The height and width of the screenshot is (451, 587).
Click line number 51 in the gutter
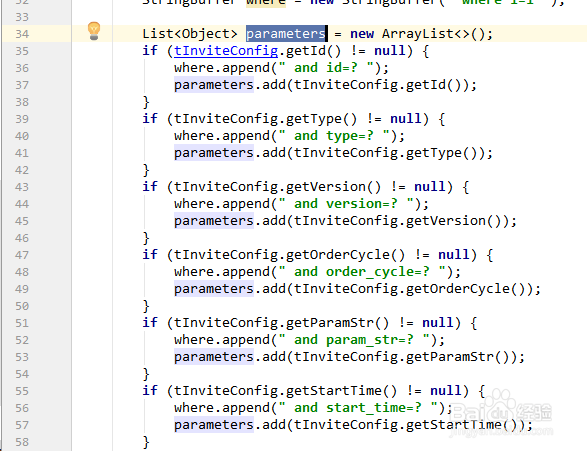coord(22,323)
